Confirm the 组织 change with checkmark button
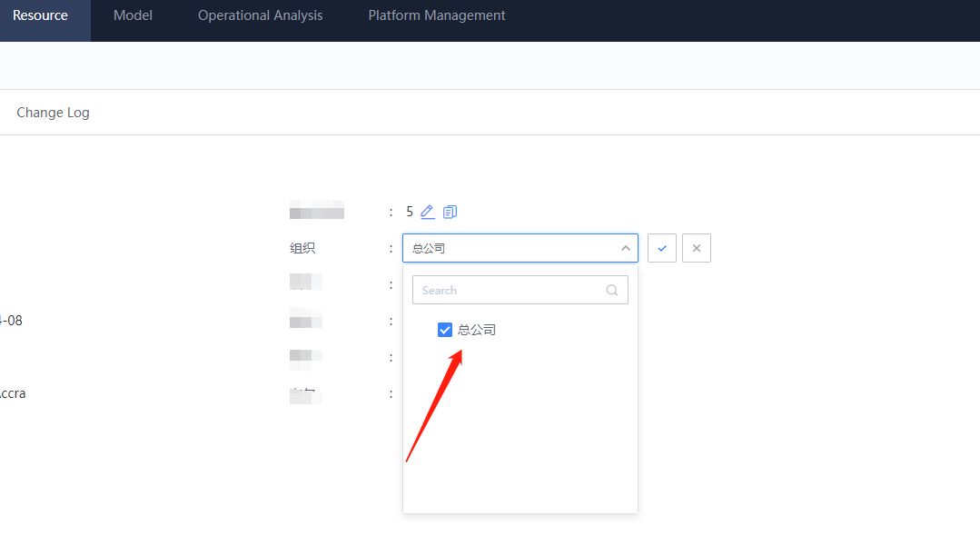The width and height of the screenshot is (980, 536). click(x=662, y=248)
